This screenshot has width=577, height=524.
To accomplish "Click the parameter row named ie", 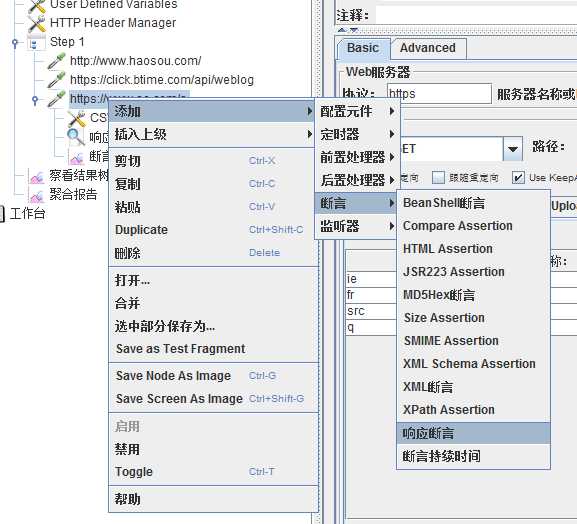I will pos(372,279).
